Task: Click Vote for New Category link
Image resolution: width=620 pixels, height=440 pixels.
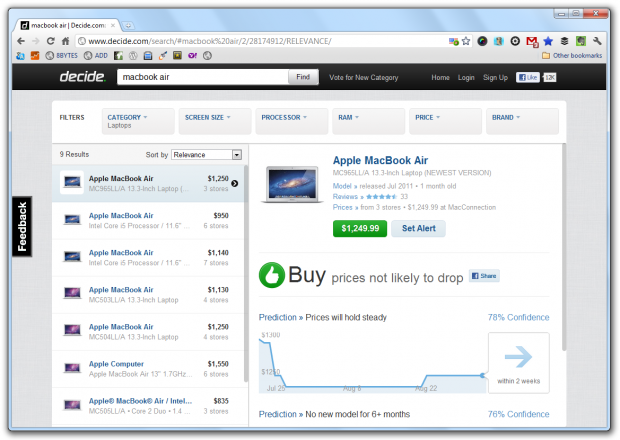Action: (363, 77)
